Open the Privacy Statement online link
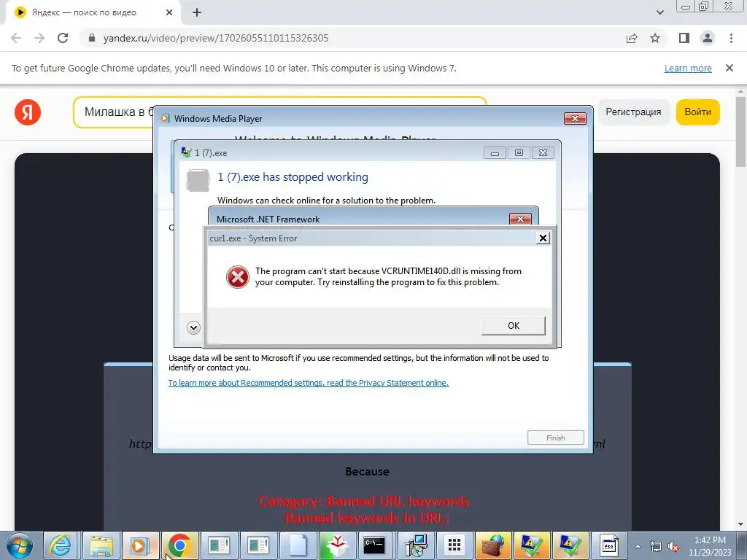747x560 pixels. pos(309,383)
